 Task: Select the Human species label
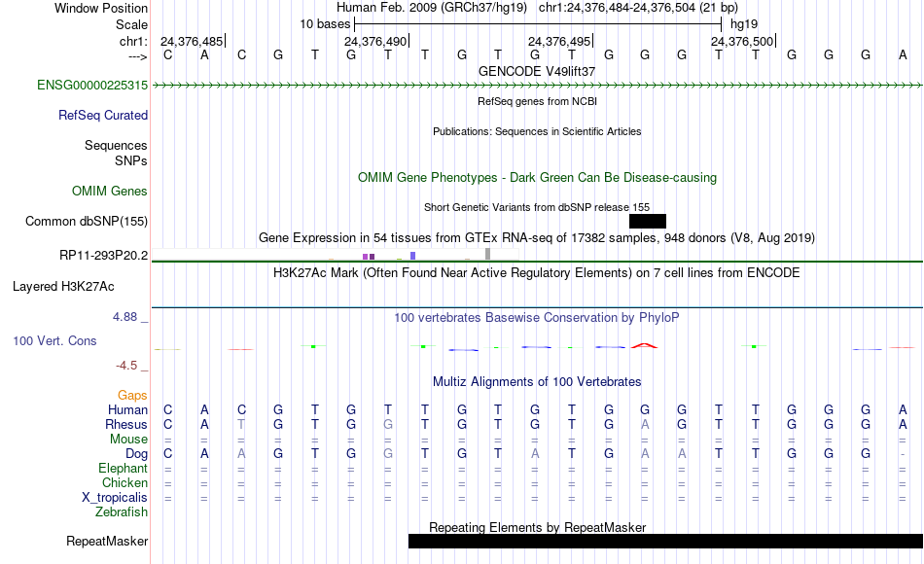127,409
